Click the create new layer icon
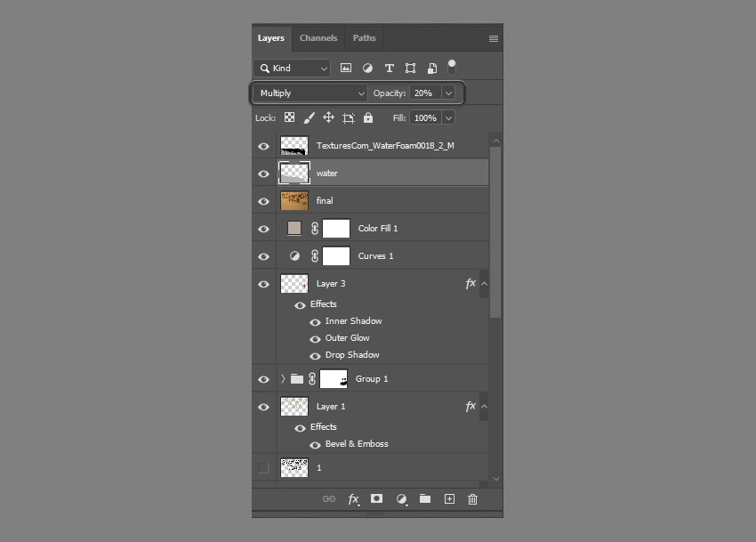 coord(449,499)
